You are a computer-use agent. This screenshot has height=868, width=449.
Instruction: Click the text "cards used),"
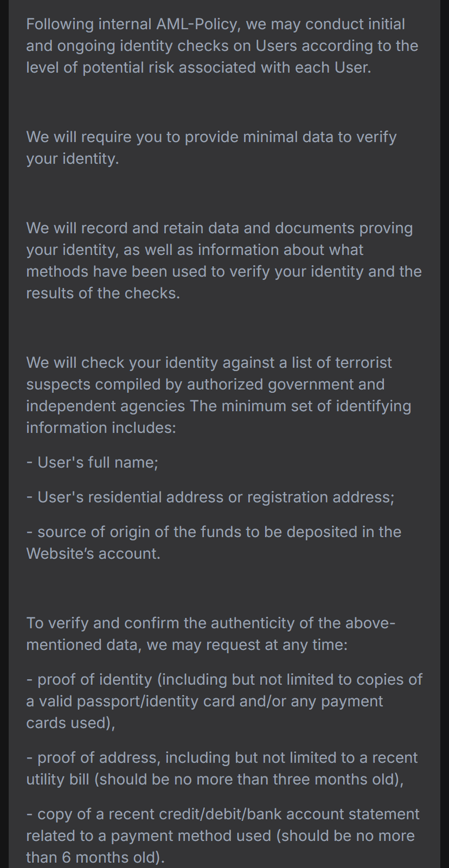click(x=70, y=723)
